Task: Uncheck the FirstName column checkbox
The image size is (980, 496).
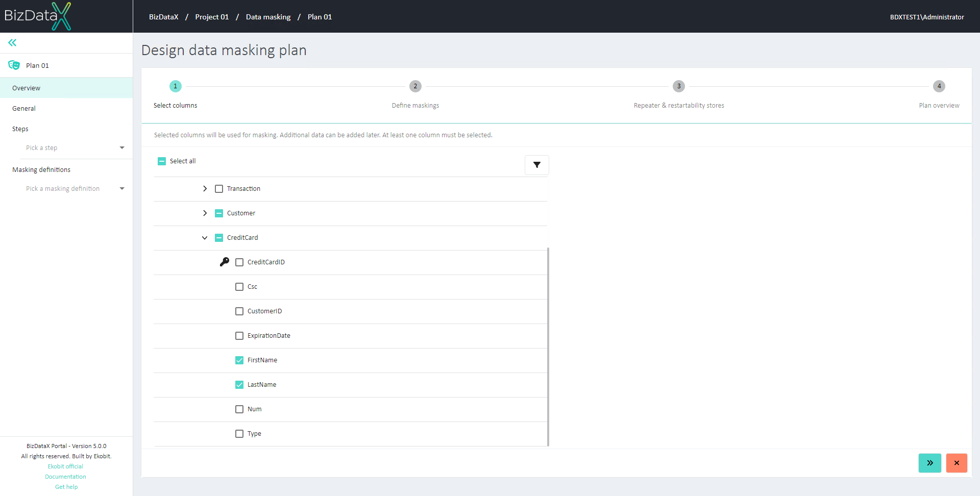Action: [x=239, y=360]
